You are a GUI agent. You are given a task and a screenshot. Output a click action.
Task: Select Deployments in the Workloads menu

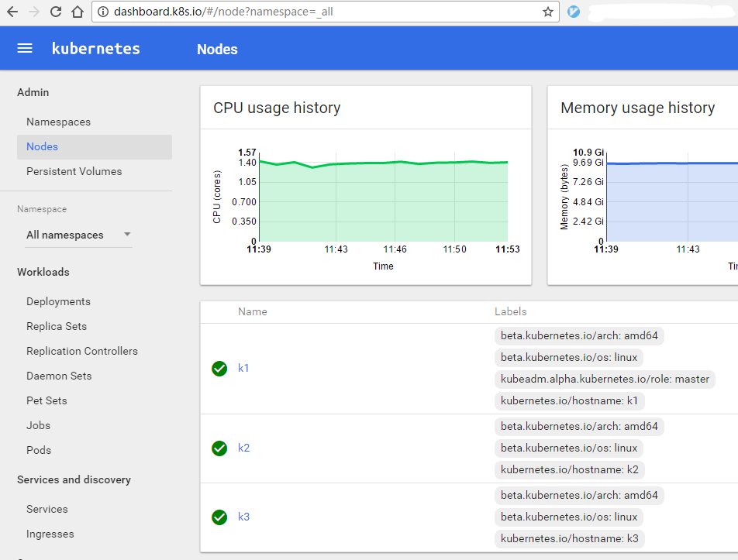58,301
